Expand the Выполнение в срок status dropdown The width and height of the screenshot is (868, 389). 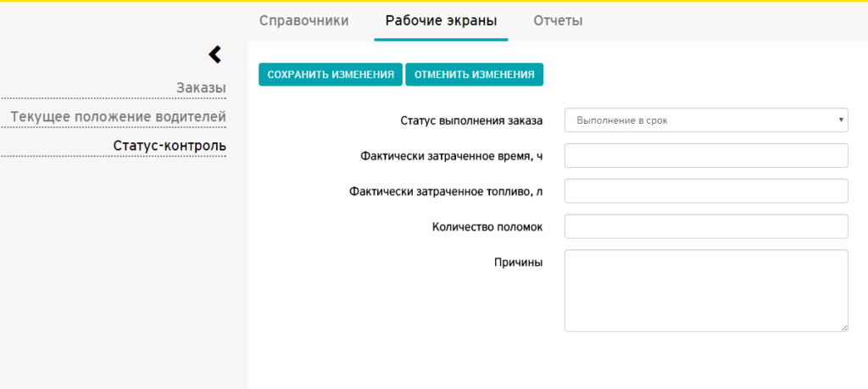point(706,120)
